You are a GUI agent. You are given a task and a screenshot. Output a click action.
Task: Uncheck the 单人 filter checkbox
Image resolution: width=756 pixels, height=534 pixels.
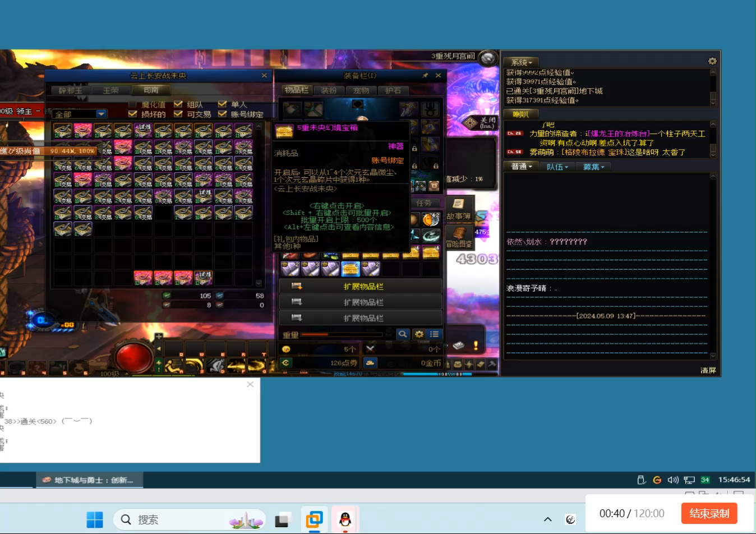tap(222, 104)
